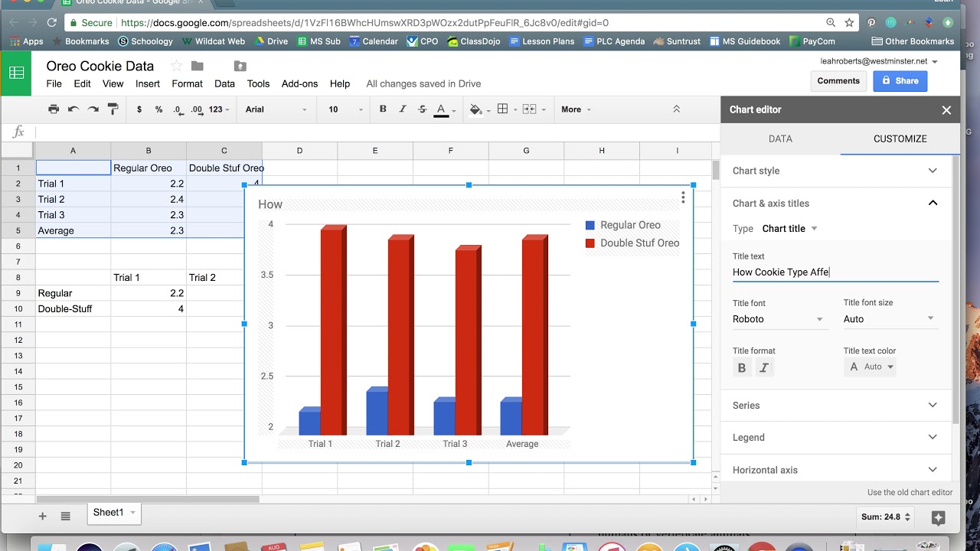This screenshot has width=980, height=551.
Task: Select the Paint format roller icon
Action: pyautogui.click(x=113, y=109)
